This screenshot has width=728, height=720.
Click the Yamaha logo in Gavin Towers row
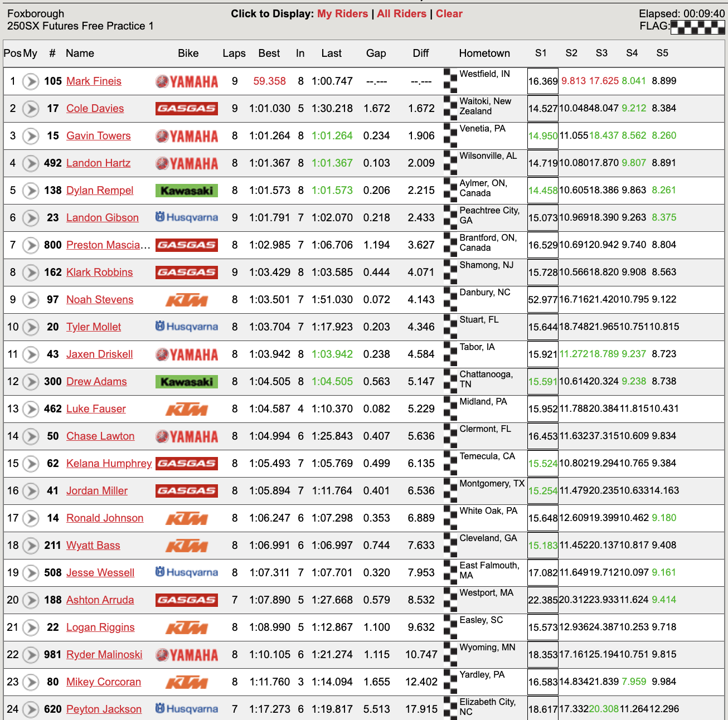tap(187, 136)
